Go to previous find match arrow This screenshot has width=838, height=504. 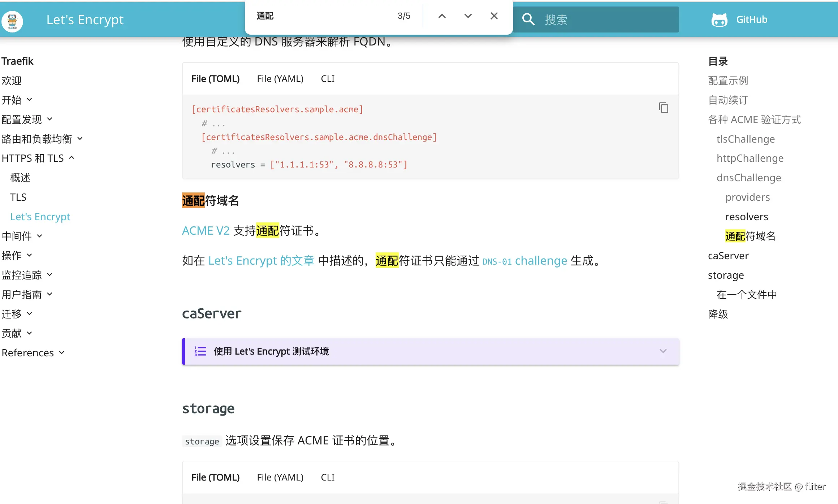click(442, 16)
